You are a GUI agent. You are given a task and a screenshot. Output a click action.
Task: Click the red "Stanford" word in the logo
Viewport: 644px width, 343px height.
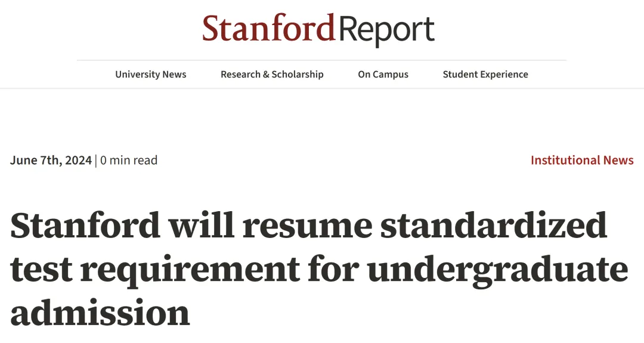coord(268,28)
